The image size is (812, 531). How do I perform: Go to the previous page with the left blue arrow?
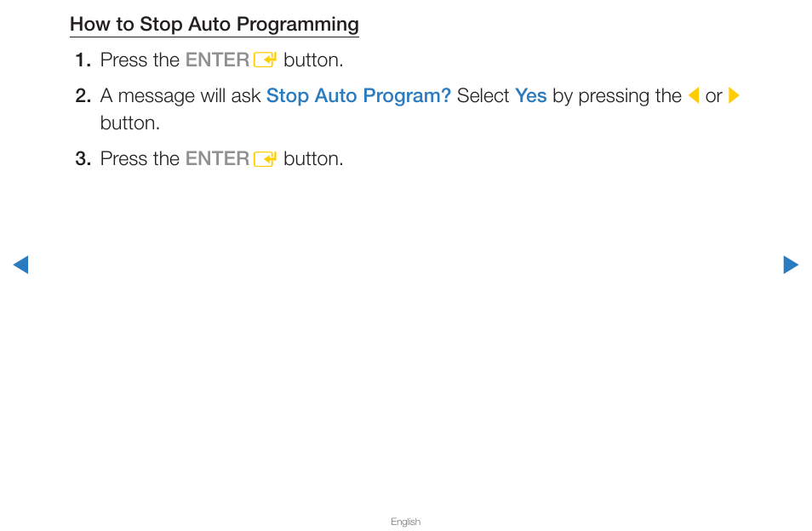20,265
